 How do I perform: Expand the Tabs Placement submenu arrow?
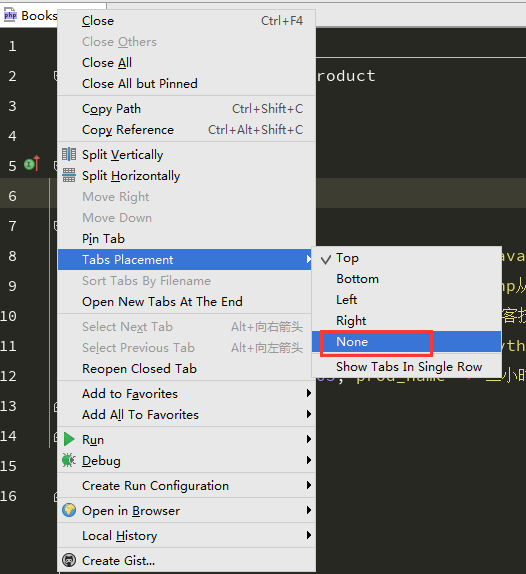[309, 260]
